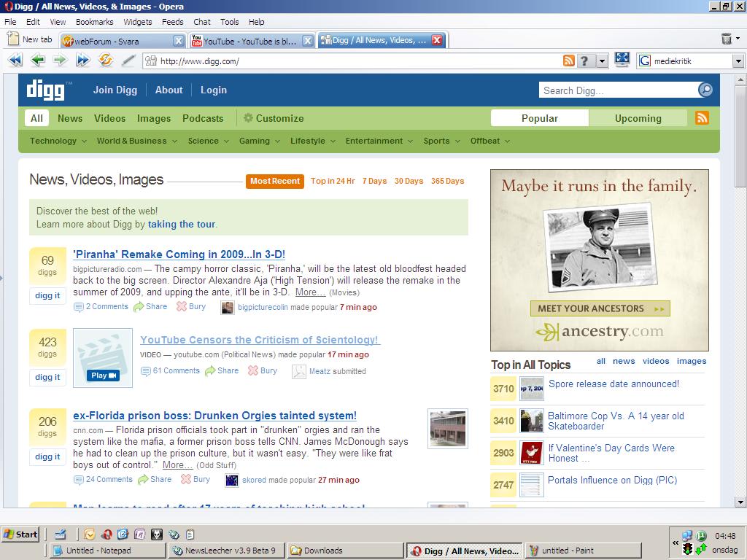Click the fit-to-width monitor icon

pos(622,60)
